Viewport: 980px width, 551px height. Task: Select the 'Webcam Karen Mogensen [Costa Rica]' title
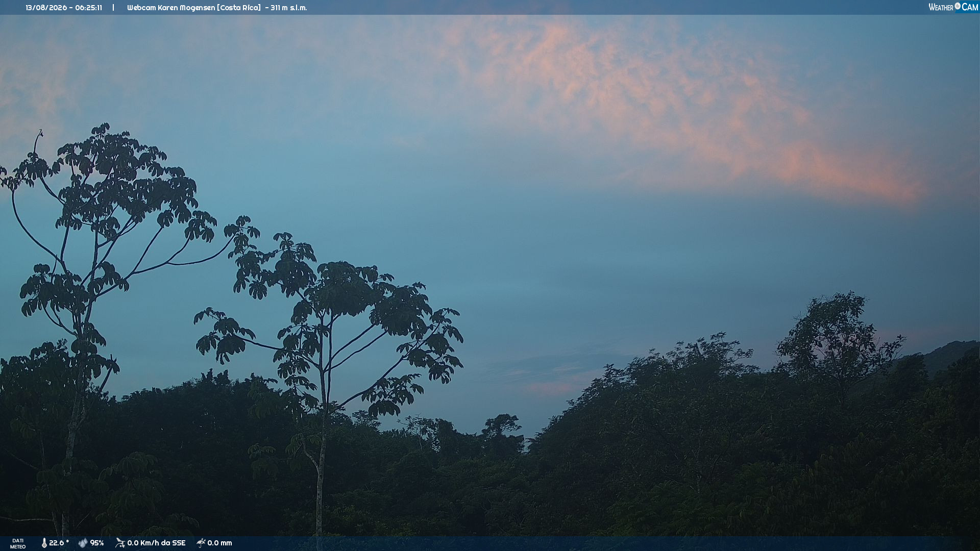(194, 8)
